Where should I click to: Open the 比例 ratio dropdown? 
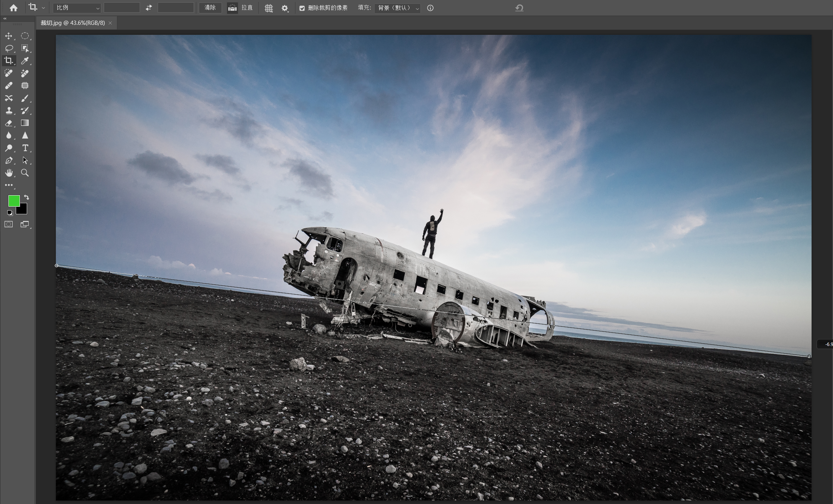(x=77, y=8)
